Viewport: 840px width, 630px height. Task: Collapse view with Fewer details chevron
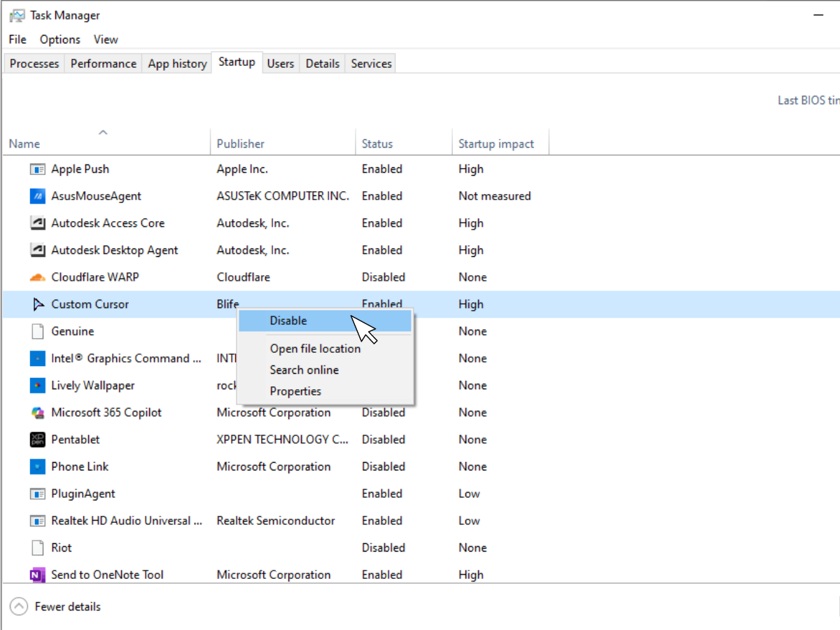click(x=19, y=607)
